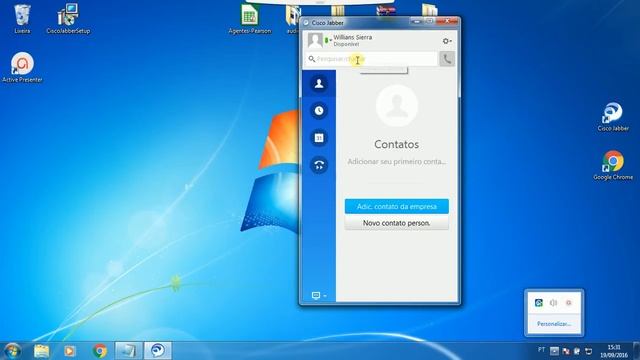Screen dimensions: 640x360
Task: Click the speaker volume icon in tray popup
Action: tap(553, 302)
